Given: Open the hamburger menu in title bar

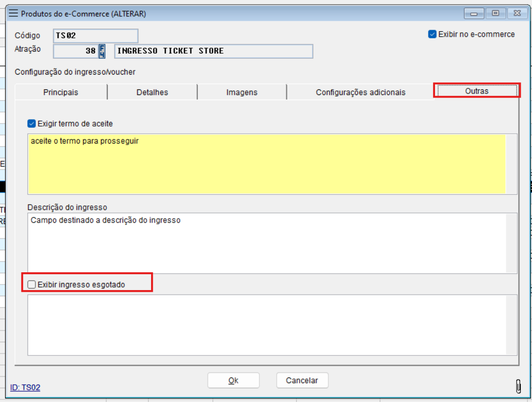Looking at the screenshot, I should pyautogui.click(x=14, y=14).
